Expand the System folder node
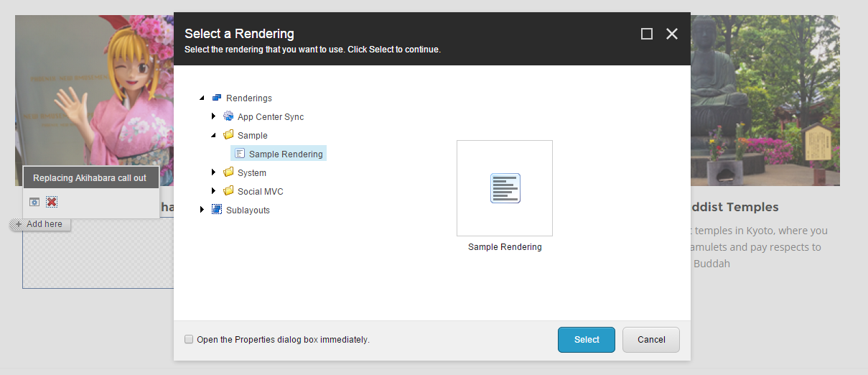This screenshot has height=375, width=868. pyautogui.click(x=214, y=172)
